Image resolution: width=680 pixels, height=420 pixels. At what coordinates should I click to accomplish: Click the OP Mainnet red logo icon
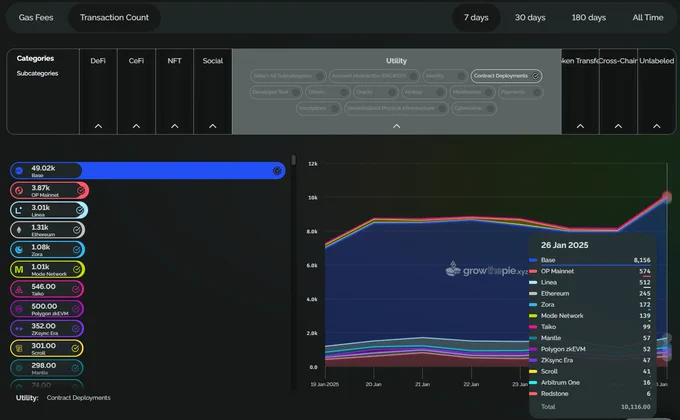(19, 190)
